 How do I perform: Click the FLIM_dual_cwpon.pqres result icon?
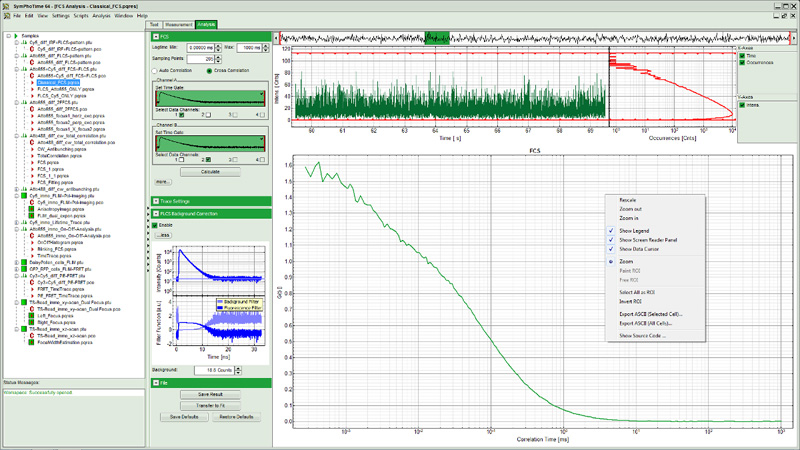pyautogui.click(x=32, y=215)
